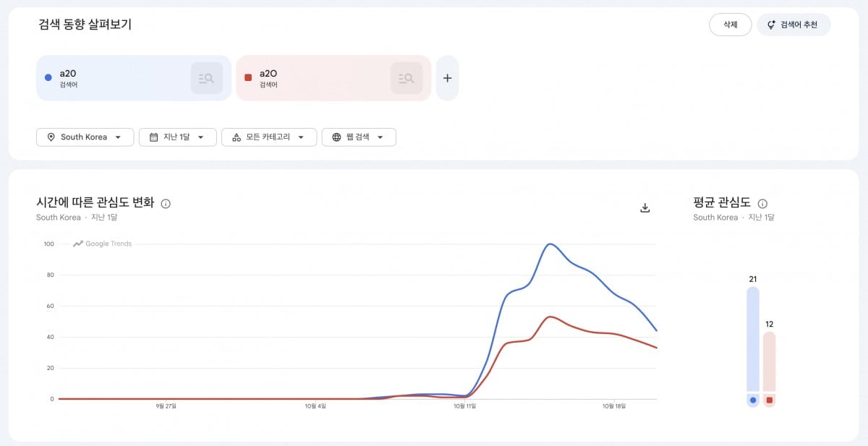Click the 삭제 button

pyautogui.click(x=731, y=25)
